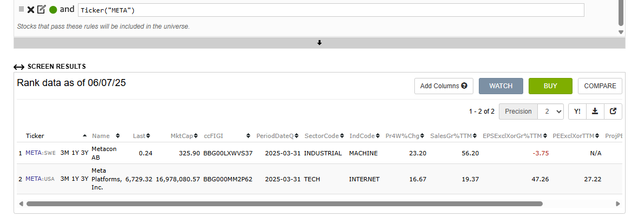
Task: Select the MACHINE industry code cell
Action: click(363, 153)
